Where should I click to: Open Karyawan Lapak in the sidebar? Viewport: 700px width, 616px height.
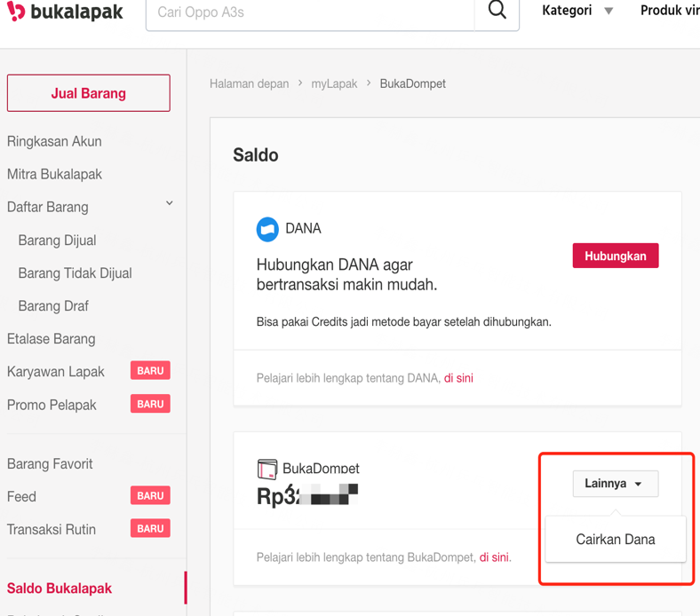[56, 371]
